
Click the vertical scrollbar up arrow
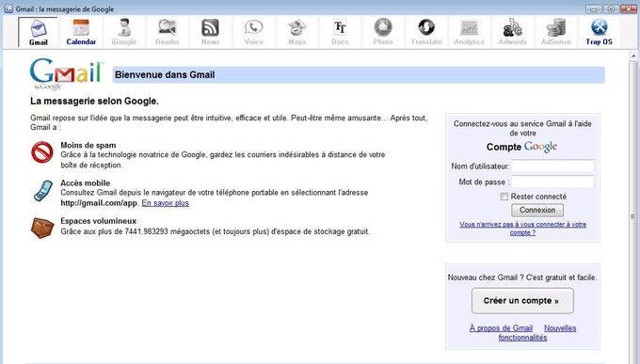633,55
